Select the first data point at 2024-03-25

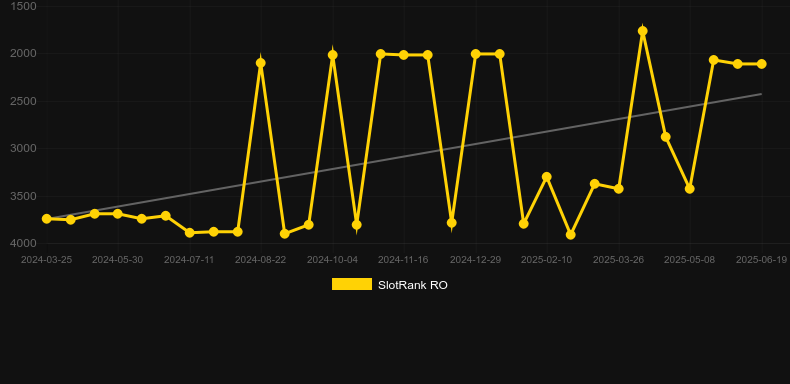click(x=47, y=219)
